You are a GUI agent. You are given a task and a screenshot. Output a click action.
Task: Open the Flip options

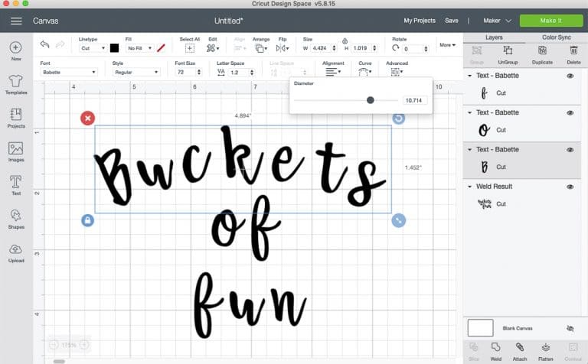click(x=283, y=48)
